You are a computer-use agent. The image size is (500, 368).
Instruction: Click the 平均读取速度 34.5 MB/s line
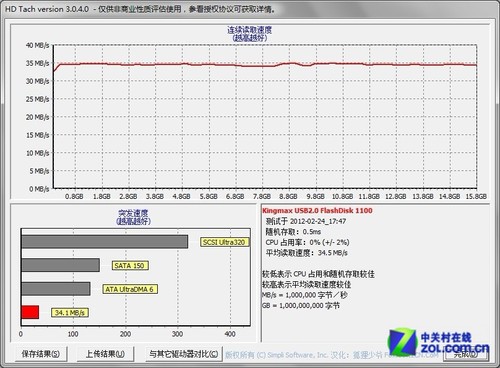point(306,253)
